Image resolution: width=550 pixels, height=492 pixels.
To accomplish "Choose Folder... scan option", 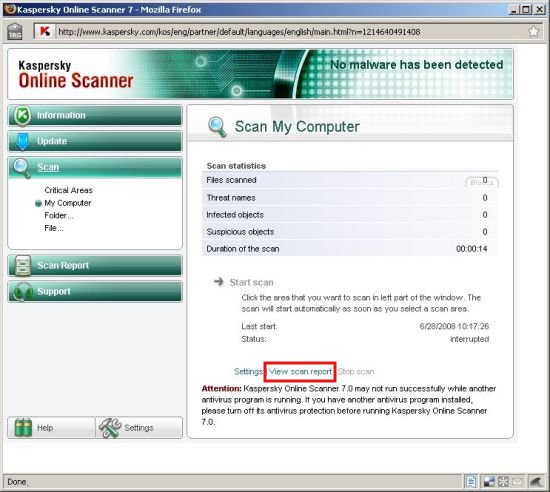I will pyautogui.click(x=59, y=215).
